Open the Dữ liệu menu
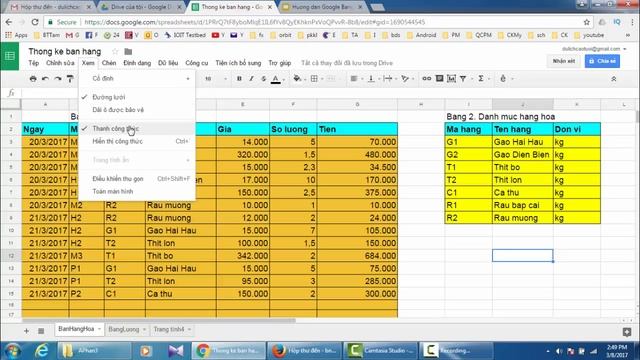 tap(168, 63)
